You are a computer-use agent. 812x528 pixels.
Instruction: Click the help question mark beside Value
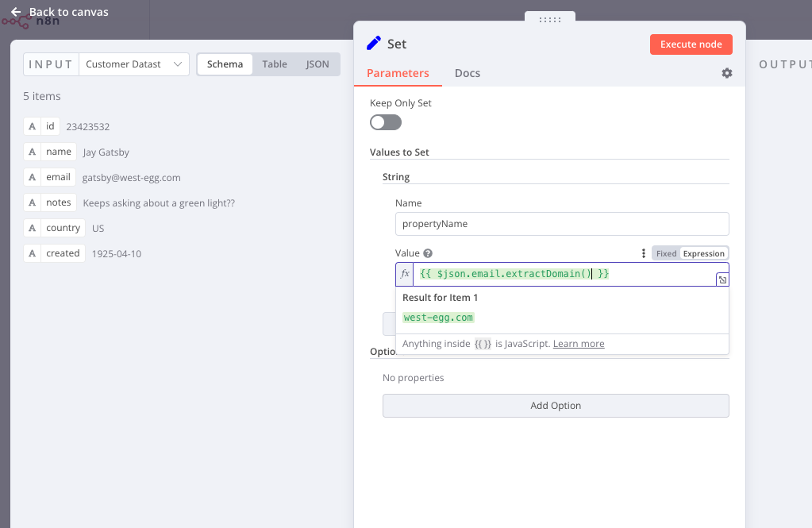428,254
